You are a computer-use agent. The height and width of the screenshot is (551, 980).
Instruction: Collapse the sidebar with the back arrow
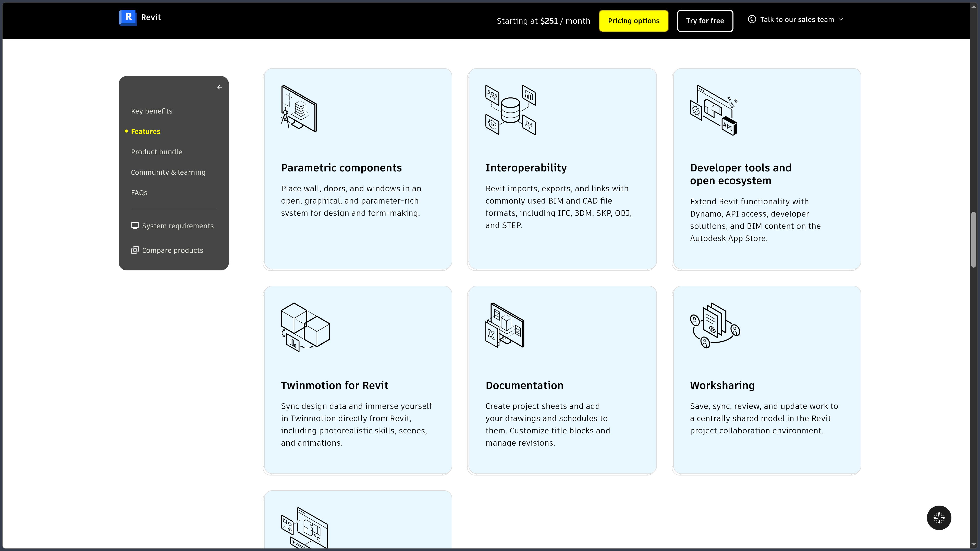[219, 87]
